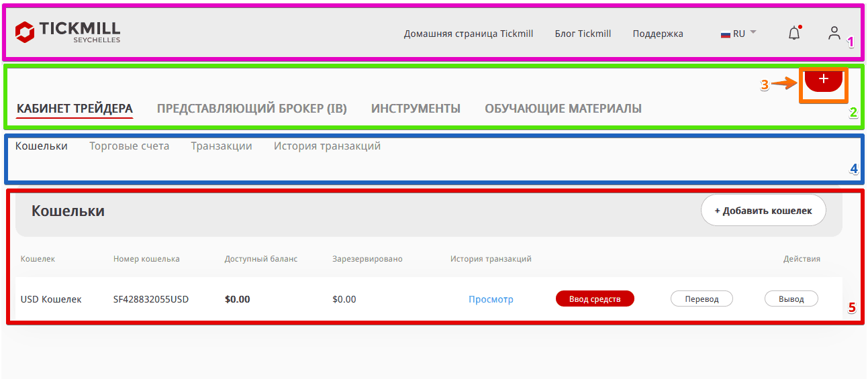The width and height of the screenshot is (868, 379).
Task: Open Домашняя страница Tickmill link
Action: [469, 34]
